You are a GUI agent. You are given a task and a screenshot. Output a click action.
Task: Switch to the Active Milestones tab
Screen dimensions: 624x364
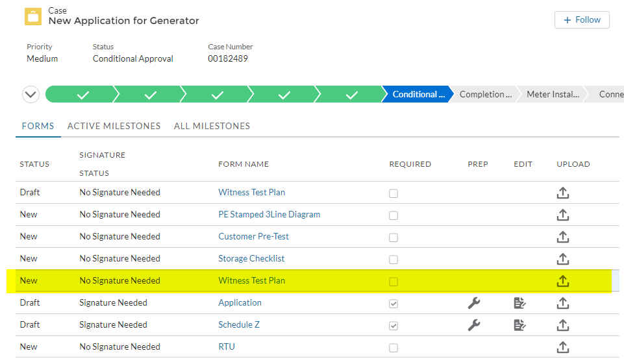pyautogui.click(x=114, y=126)
